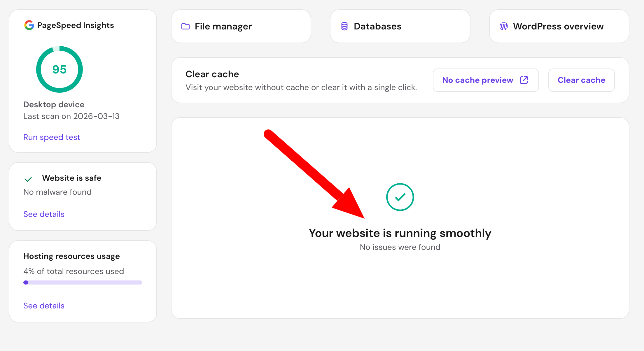Click the WordPress logo icon
Viewport: 644px width, 351px height.
pos(504,27)
